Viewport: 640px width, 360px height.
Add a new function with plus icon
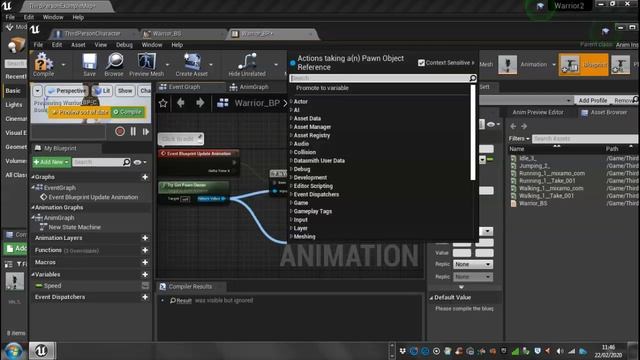click(145, 250)
